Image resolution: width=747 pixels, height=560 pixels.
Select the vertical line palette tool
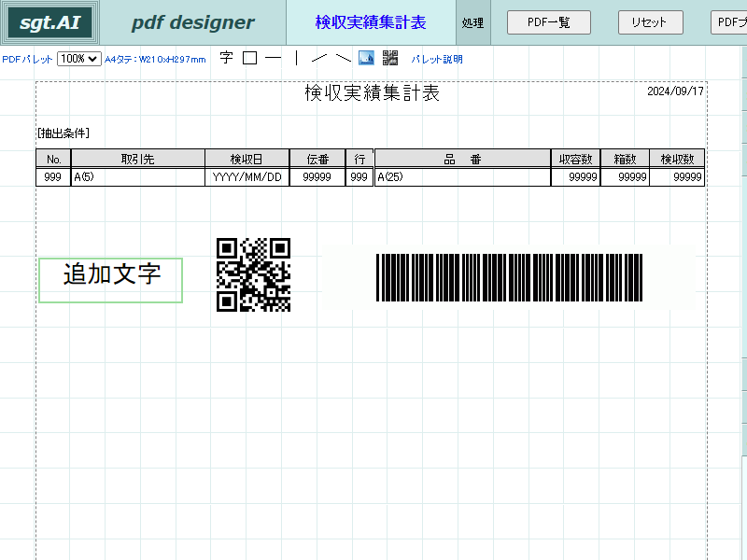coord(297,58)
